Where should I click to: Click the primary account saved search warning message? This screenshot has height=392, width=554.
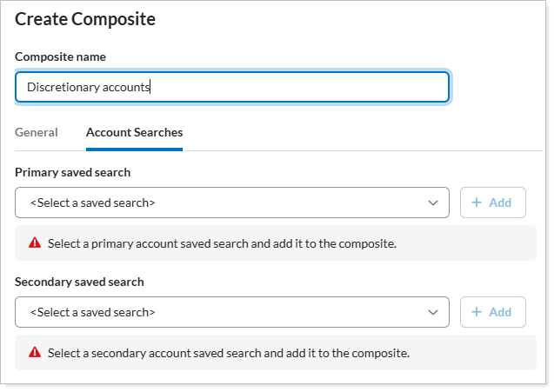(x=222, y=243)
